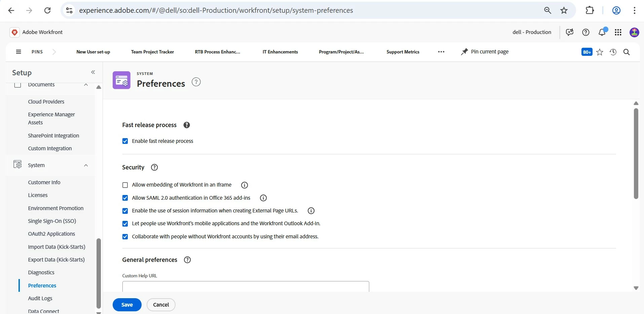This screenshot has width=644, height=314.
Task: Toggle session information for External Page URLs
Action: [125, 211]
